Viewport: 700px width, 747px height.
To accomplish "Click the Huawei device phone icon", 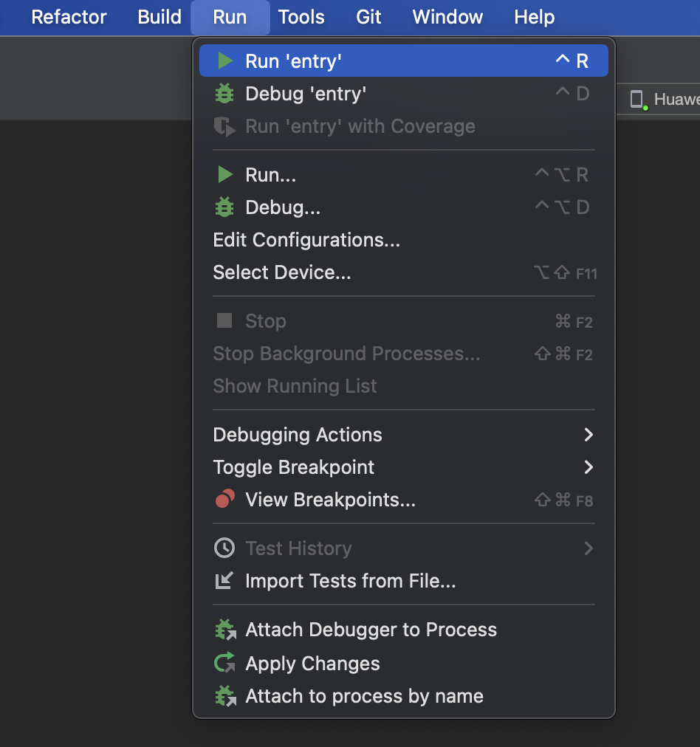I will (636, 100).
